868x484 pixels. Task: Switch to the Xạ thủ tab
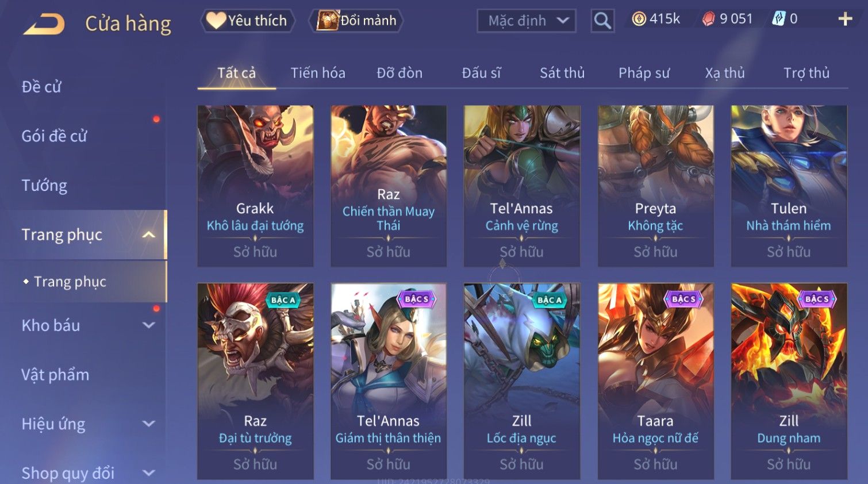[725, 73]
